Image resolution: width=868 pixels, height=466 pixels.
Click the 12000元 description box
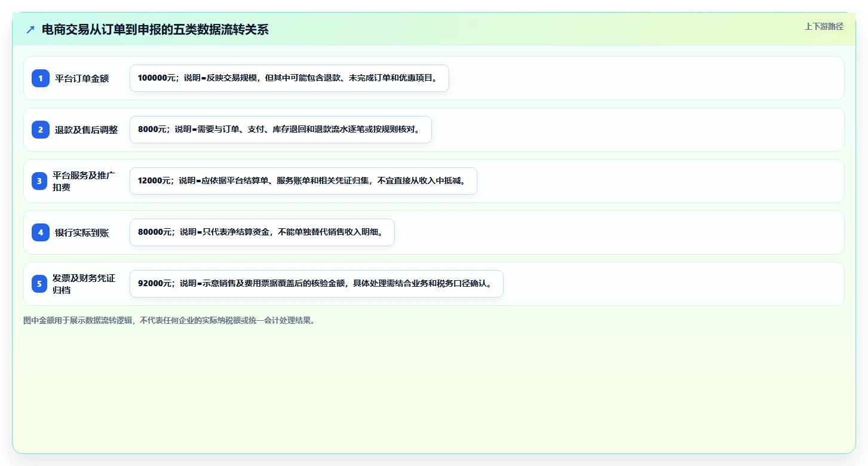click(x=303, y=181)
